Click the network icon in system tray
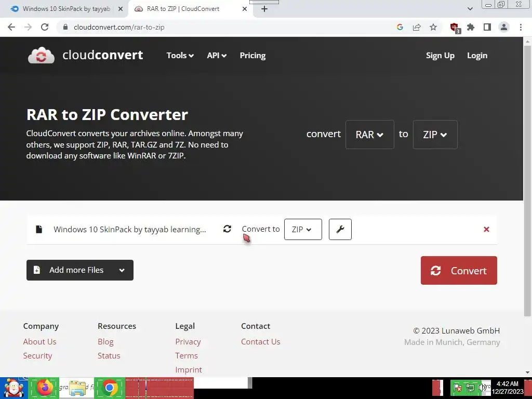Image resolution: width=532 pixels, height=399 pixels. click(x=470, y=388)
